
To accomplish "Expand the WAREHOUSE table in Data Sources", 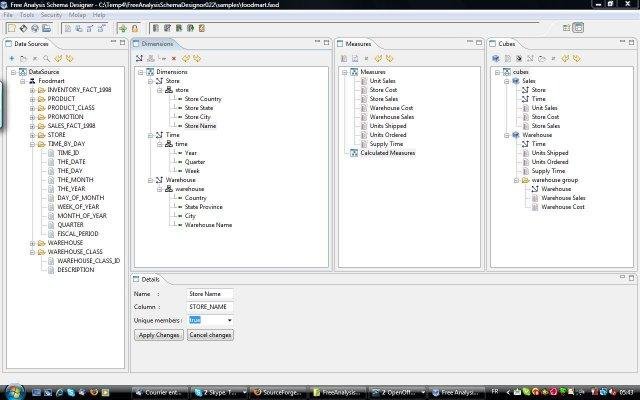I will [32, 243].
